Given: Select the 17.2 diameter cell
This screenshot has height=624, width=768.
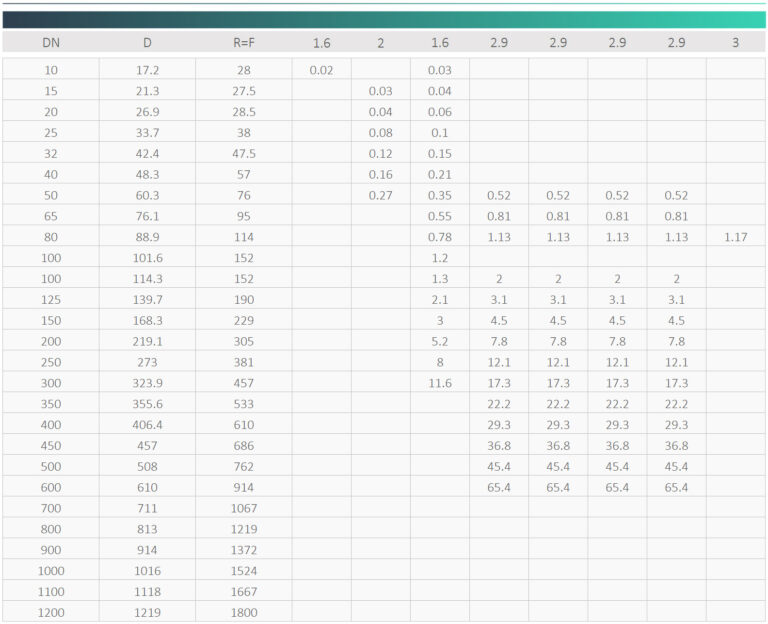Looking at the screenshot, I should point(147,70).
